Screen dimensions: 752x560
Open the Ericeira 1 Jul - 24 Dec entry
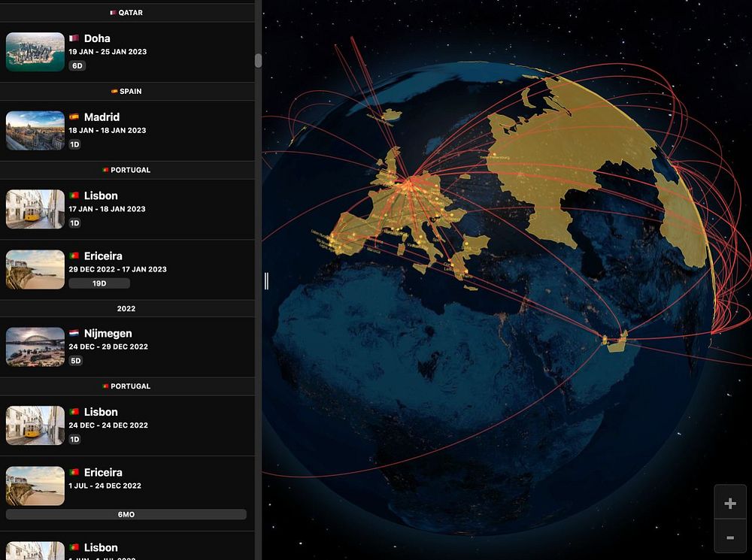point(127,493)
